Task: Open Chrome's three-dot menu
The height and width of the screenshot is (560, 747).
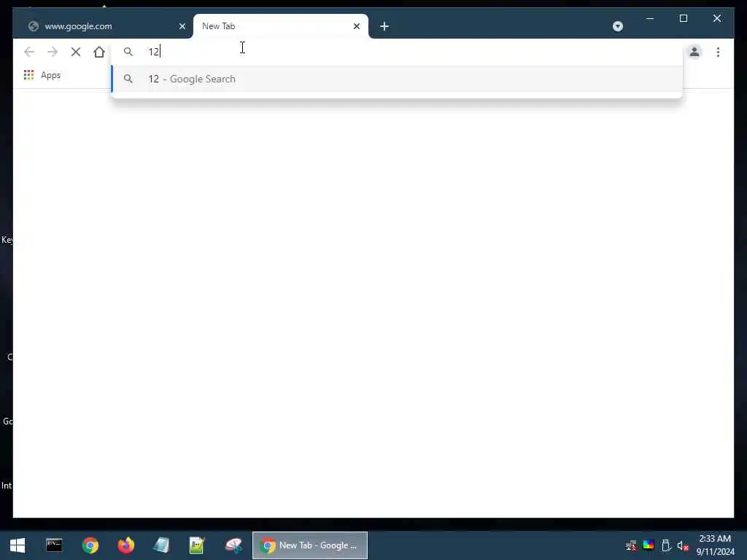Action: [718, 52]
